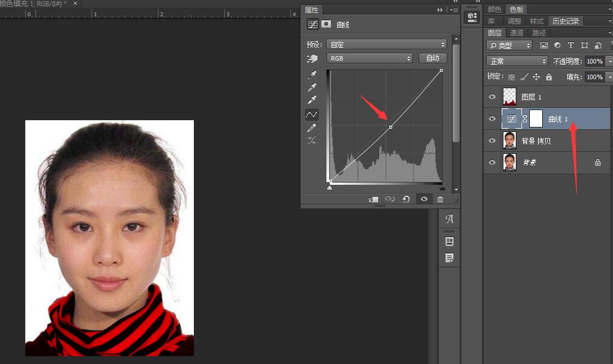The width and height of the screenshot is (613, 364).
Task: Open the filter for text layers T icon
Action: (570, 45)
